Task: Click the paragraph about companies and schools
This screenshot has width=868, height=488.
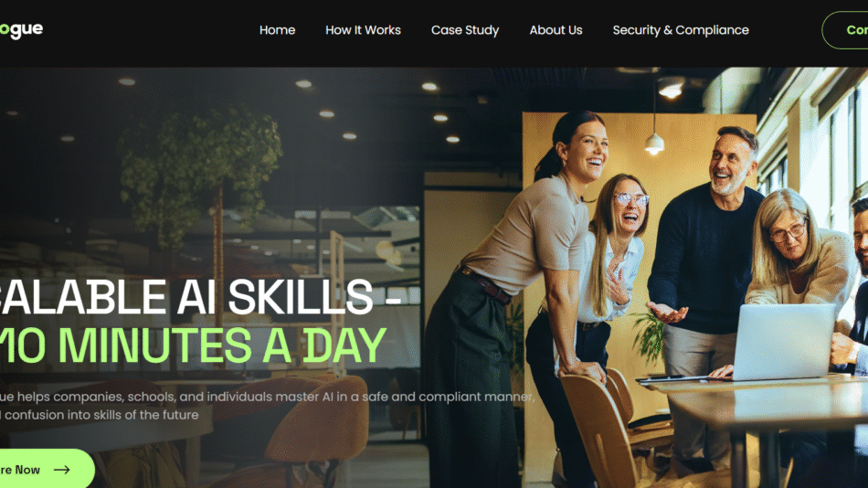Action: [268, 406]
